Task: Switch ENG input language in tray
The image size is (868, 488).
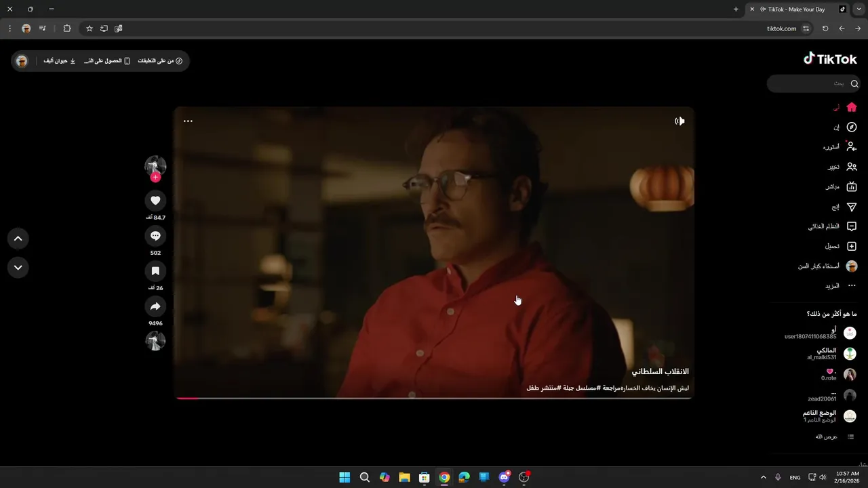Action: [x=795, y=477]
